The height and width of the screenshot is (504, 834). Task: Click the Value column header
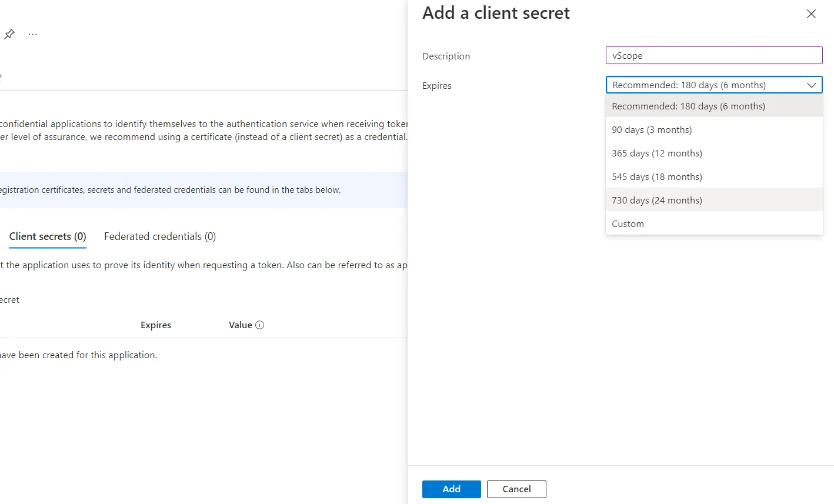coord(241,325)
